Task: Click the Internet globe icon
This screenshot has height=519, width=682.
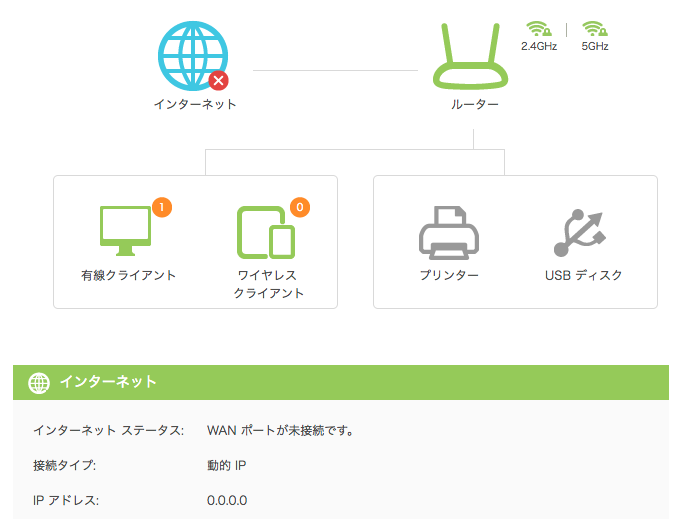Action: 193,56
